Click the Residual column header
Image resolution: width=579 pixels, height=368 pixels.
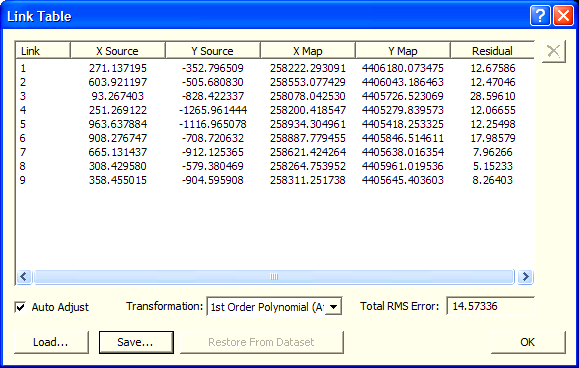pyautogui.click(x=492, y=51)
